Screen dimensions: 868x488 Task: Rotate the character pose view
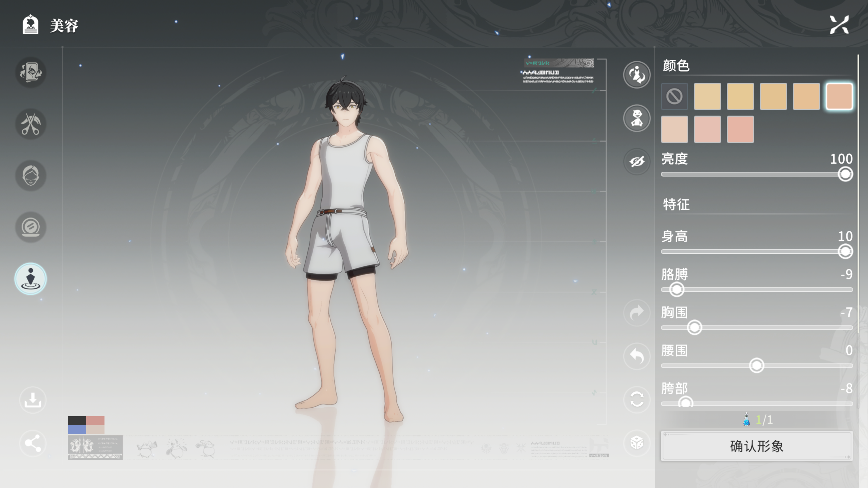[637, 75]
